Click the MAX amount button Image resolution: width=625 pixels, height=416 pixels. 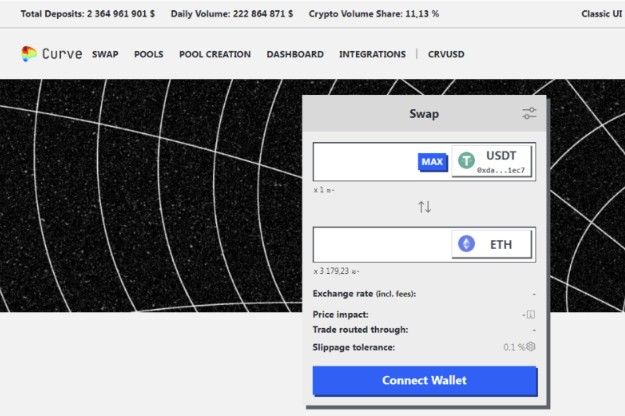432,162
